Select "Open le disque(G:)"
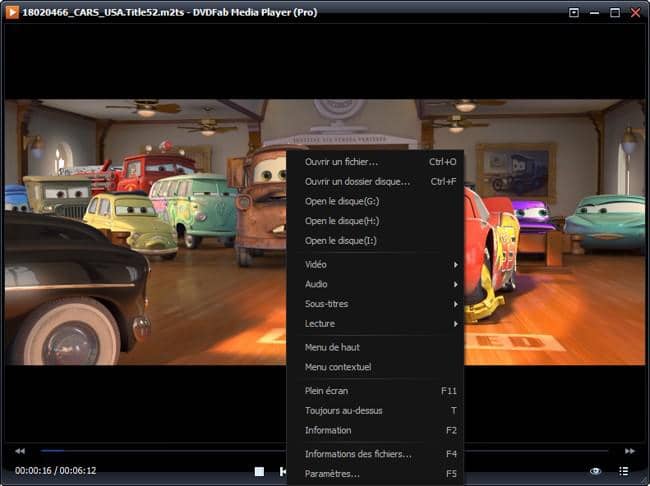 375,201
